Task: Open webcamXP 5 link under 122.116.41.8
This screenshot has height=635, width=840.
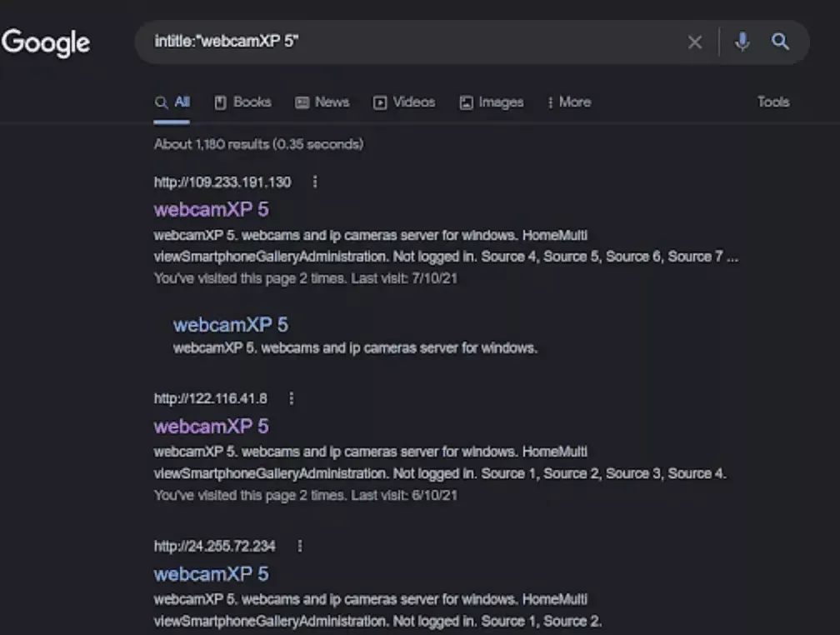Action: click(x=212, y=427)
